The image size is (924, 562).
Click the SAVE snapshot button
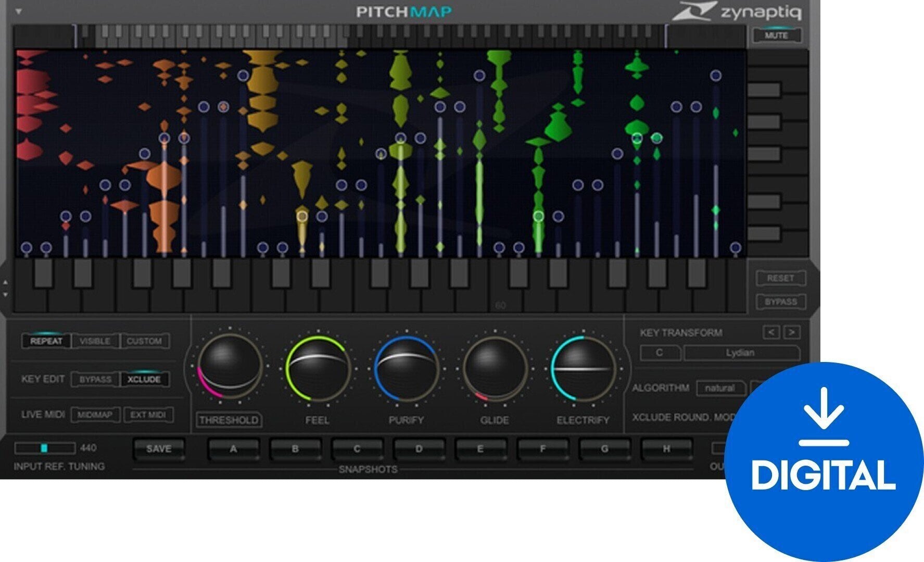coord(160,447)
